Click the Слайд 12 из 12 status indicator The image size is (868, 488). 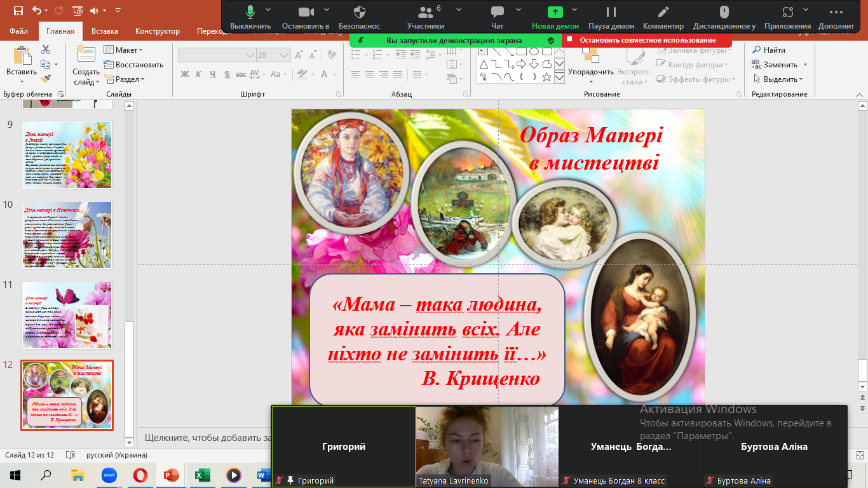29,455
